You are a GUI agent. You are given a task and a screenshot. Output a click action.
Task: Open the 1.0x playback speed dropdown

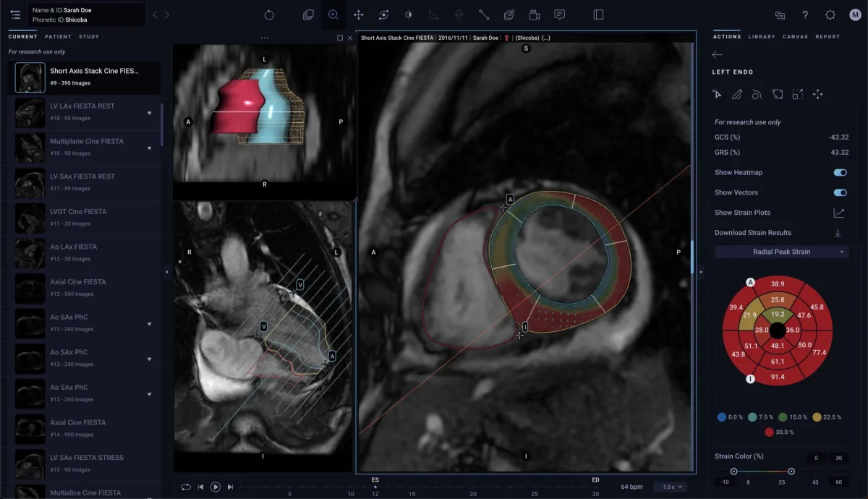point(669,487)
